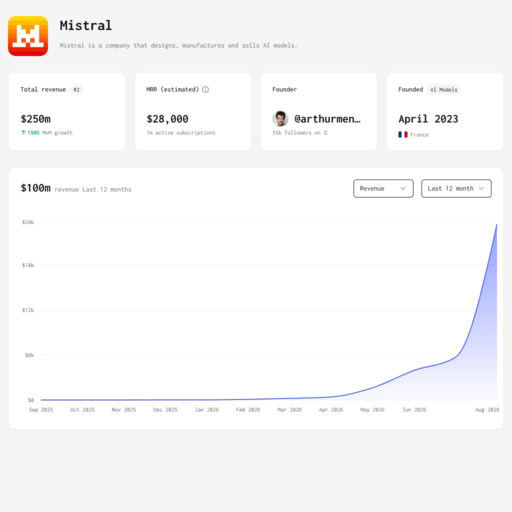Image resolution: width=512 pixels, height=512 pixels.
Task: Click the Sep 2025 axis label
Action: click(41, 409)
